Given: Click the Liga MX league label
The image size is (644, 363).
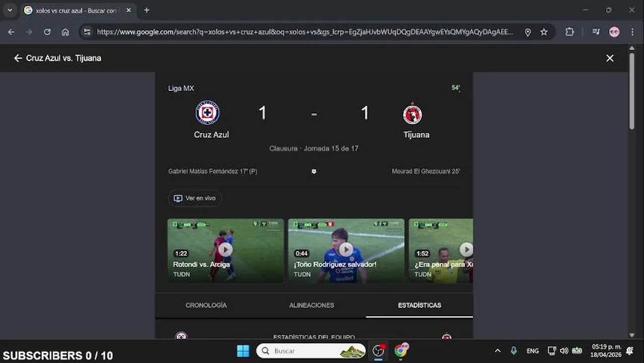Looking at the screenshot, I should click(x=181, y=88).
